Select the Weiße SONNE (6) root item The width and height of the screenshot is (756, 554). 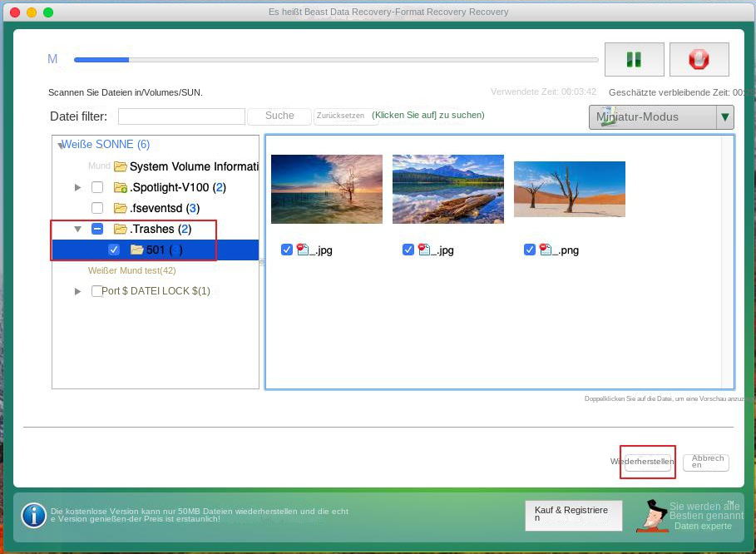coord(106,145)
